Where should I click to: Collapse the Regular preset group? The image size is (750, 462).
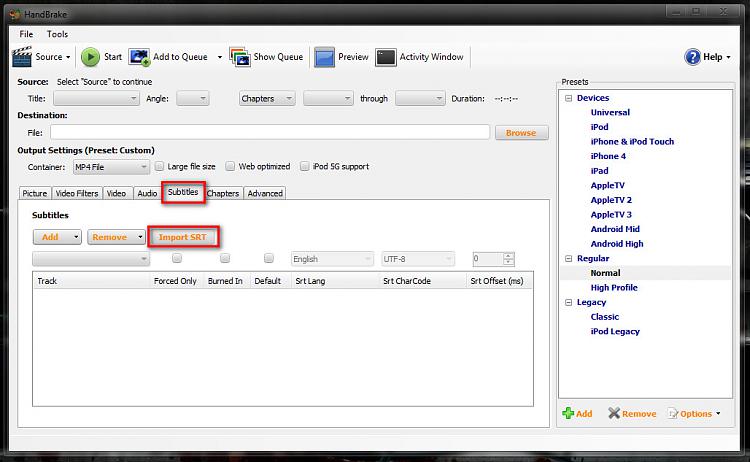[x=569, y=259]
